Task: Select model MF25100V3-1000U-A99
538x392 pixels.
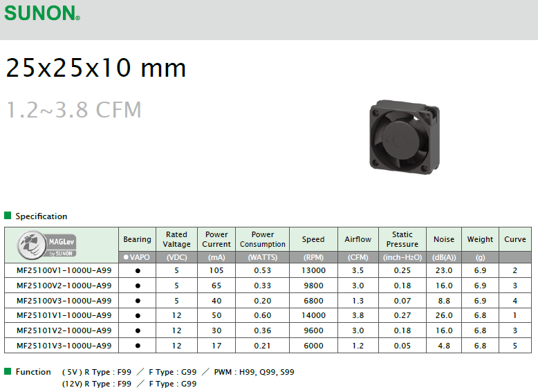Action: [64, 301]
